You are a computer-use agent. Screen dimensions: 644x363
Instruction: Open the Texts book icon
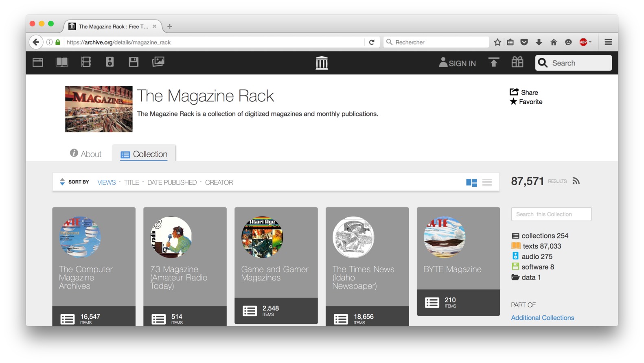pyautogui.click(x=62, y=62)
